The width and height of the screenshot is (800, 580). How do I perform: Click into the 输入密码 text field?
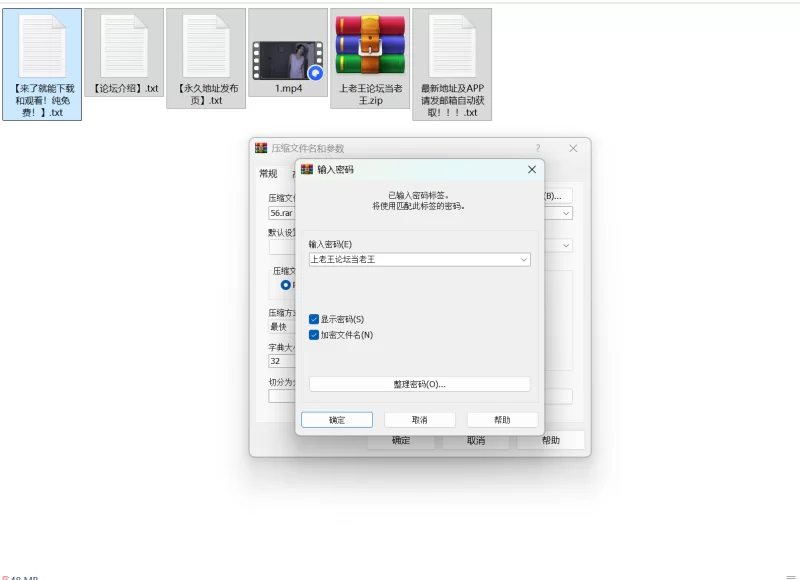(x=411, y=260)
